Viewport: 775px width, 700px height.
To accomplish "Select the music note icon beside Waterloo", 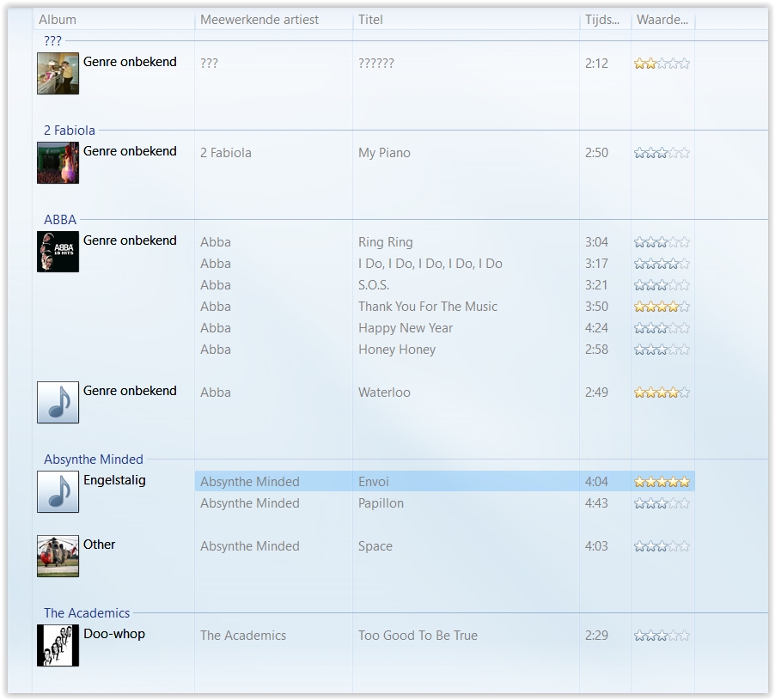I will 58,403.
